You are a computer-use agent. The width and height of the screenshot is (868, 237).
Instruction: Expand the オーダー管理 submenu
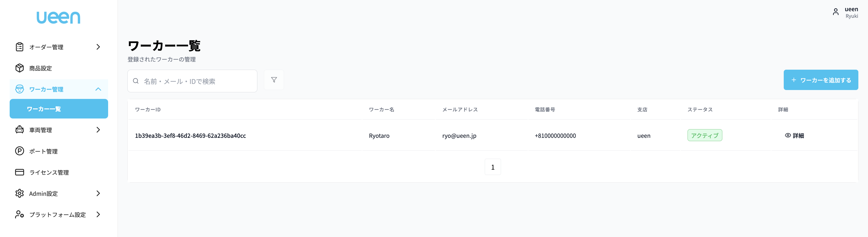click(98, 47)
